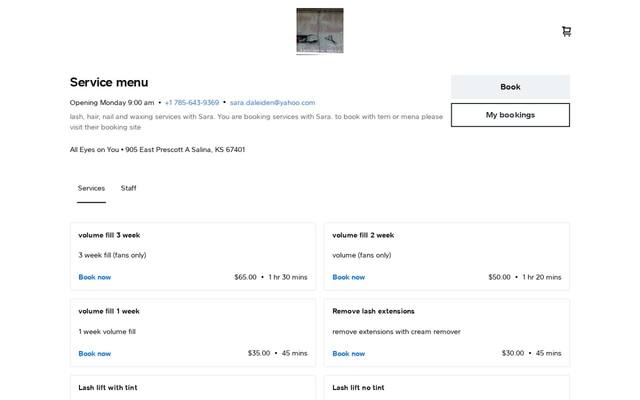Open the volume fill 2 week title
The image size is (640, 400).
coord(363,235)
